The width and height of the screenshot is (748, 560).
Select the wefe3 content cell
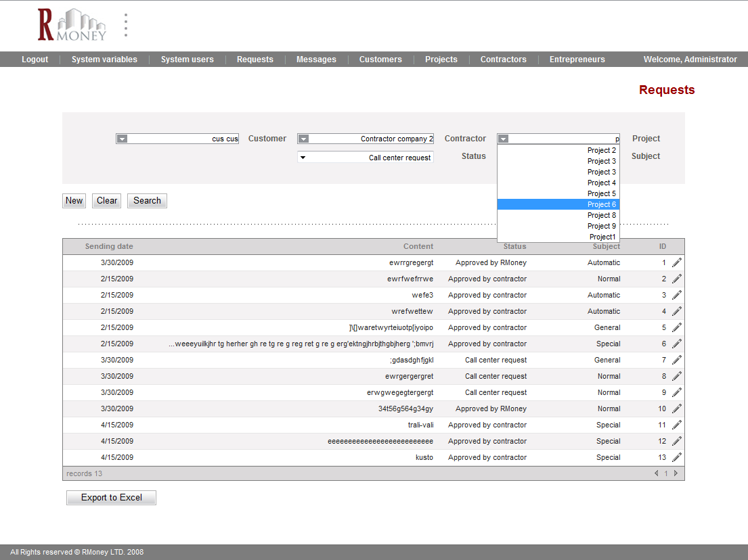point(422,295)
